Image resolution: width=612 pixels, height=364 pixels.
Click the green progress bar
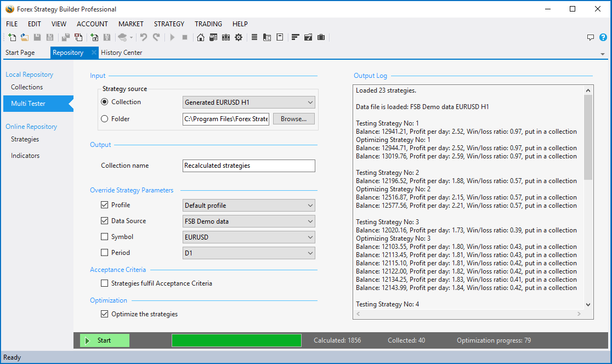click(236, 340)
